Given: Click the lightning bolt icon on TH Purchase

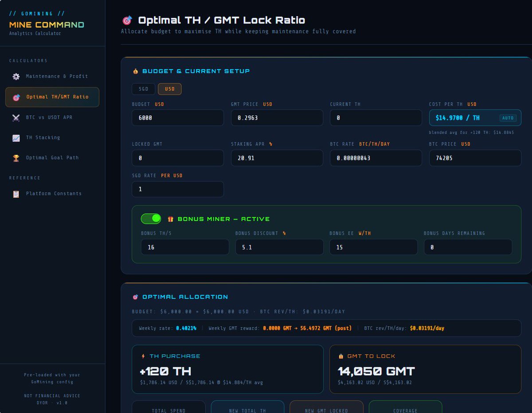Looking at the screenshot, I should [x=143, y=356].
